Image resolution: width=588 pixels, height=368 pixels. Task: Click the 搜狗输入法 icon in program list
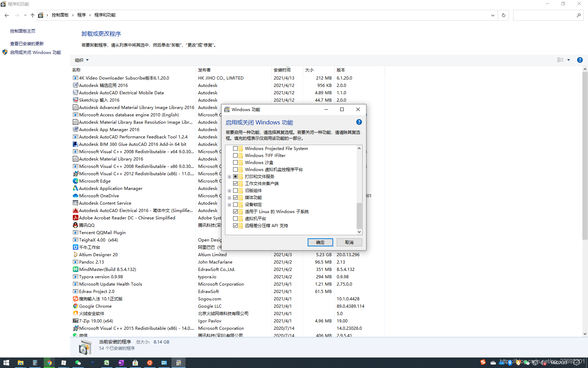tap(75, 299)
